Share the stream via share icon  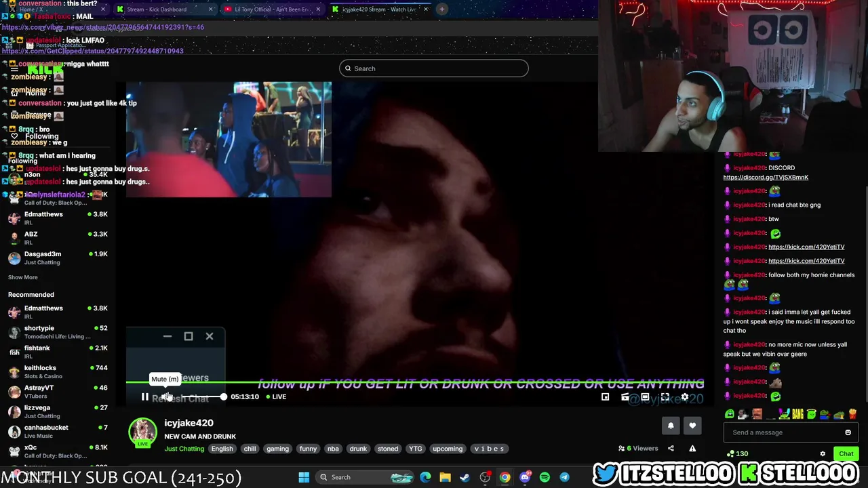671,448
